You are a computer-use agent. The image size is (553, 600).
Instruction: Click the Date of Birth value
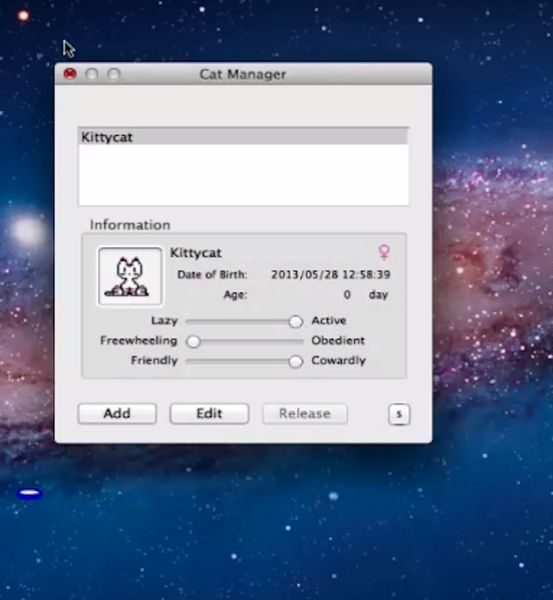click(x=331, y=274)
